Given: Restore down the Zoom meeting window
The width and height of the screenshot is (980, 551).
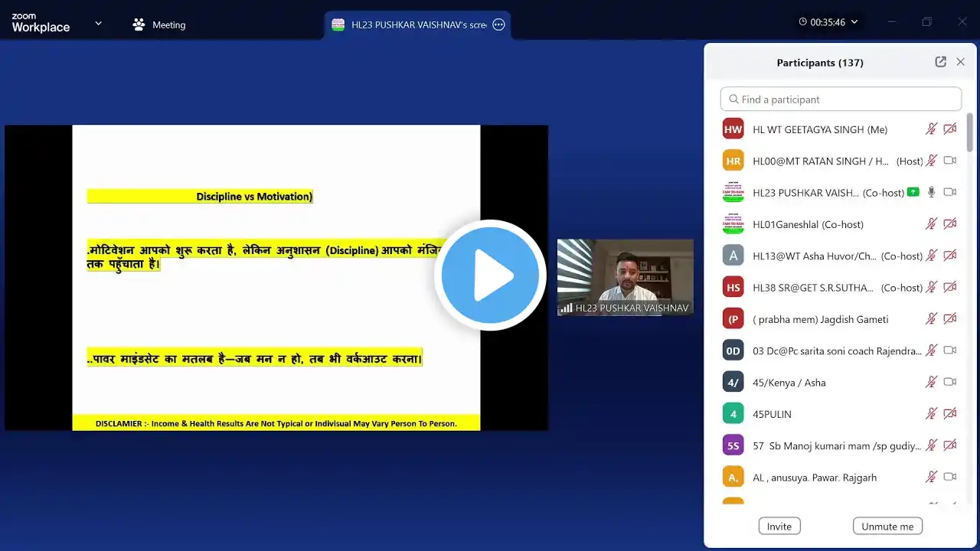Looking at the screenshot, I should [x=926, y=22].
